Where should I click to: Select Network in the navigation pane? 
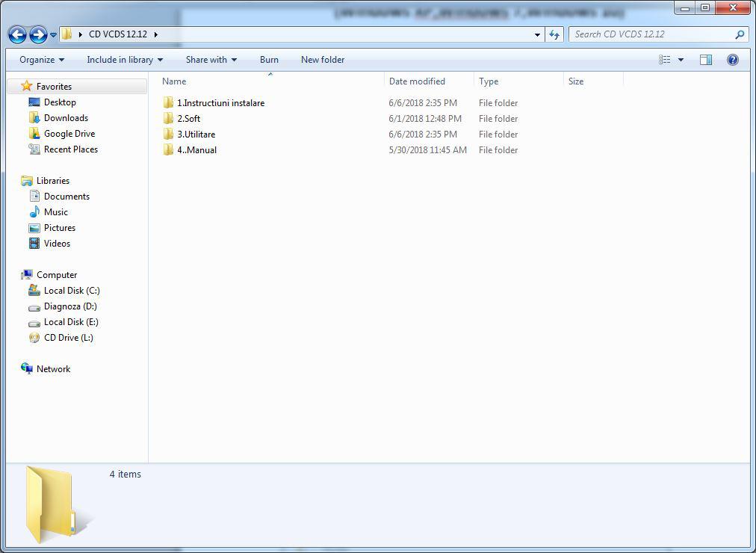pyautogui.click(x=53, y=369)
